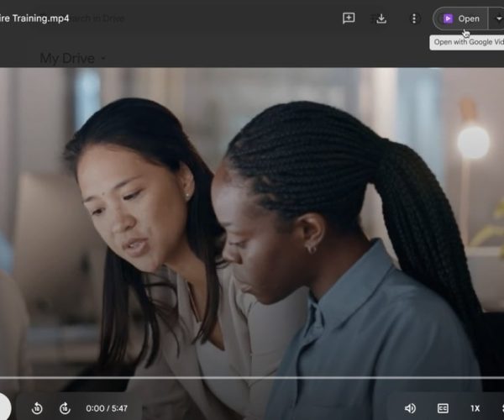This screenshot has height=420, width=504.
Task: Download the video file
Action: 381,18
